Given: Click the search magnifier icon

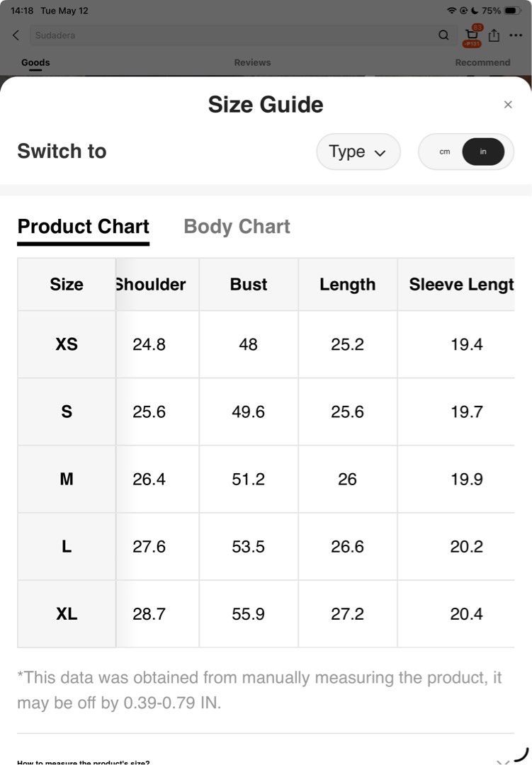Looking at the screenshot, I should (x=443, y=35).
